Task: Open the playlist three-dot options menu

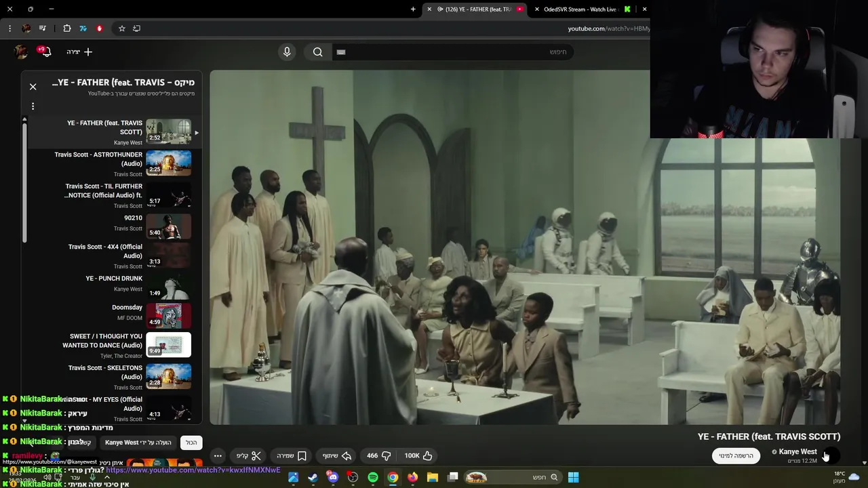Action: [x=33, y=106]
